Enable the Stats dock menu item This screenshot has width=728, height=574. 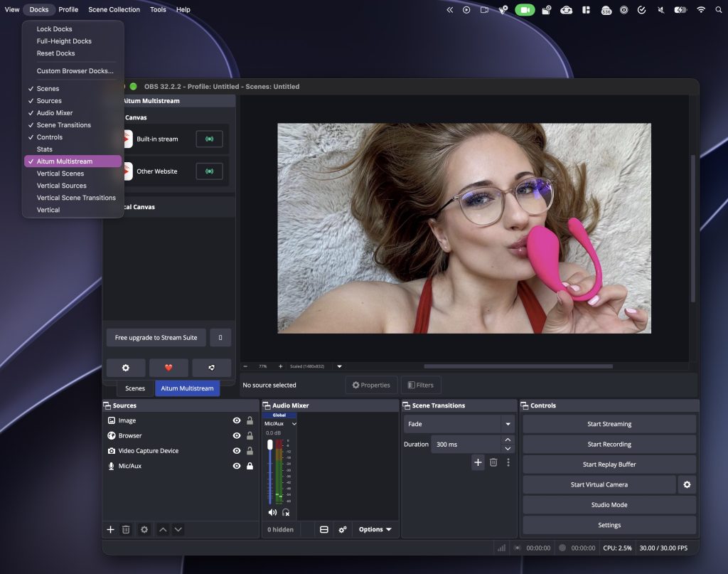coord(73,149)
